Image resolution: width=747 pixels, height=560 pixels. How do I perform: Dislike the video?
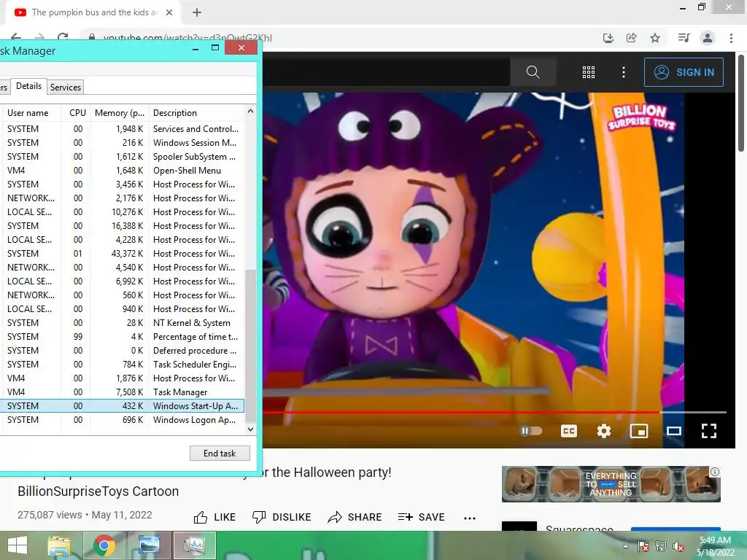click(282, 517)
